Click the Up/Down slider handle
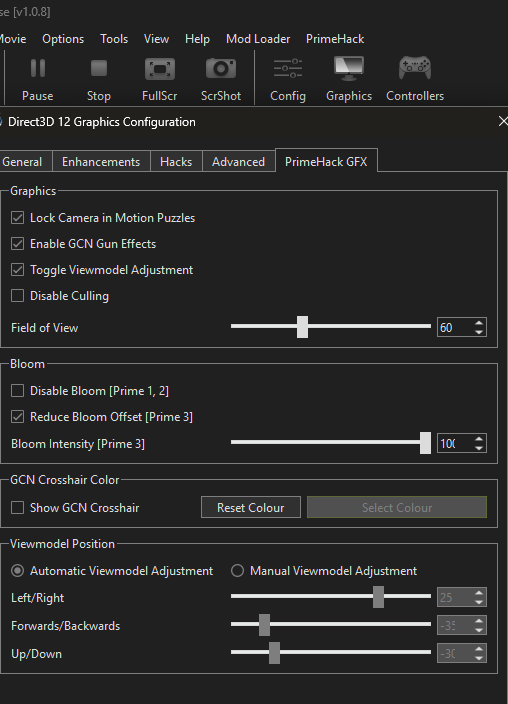 tap(274, 652)
